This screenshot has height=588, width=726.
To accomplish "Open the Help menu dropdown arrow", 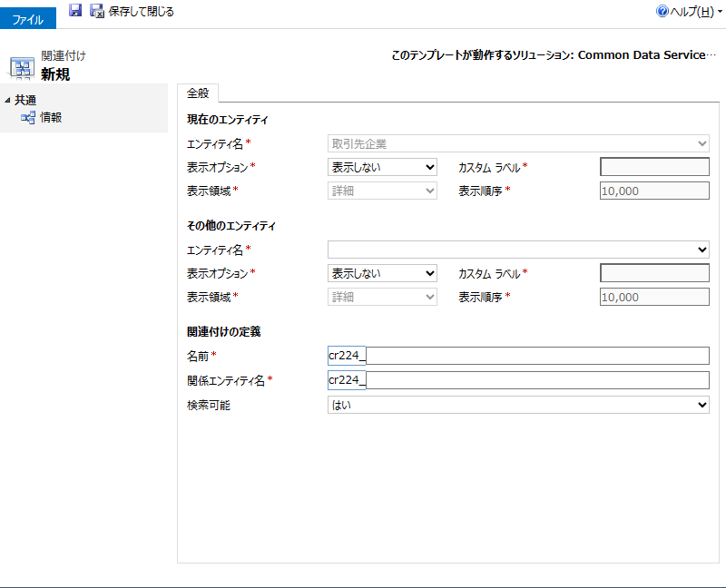I will tap(720, 12).
